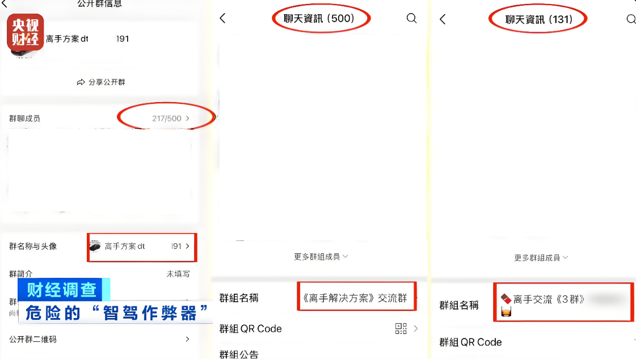Open search in the 聊天資訊 (500) header

pyautogui.click(x=411, y=19)
